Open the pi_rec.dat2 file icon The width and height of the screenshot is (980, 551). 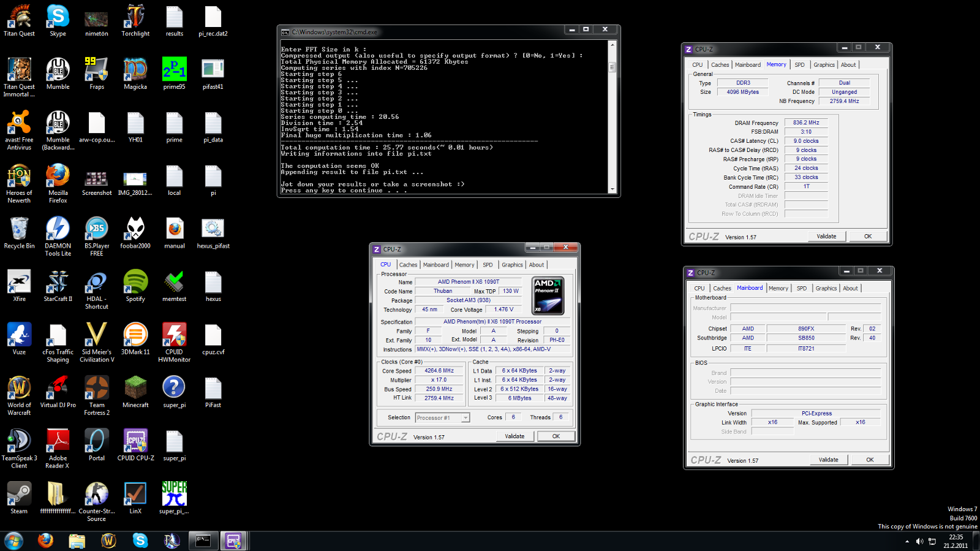[213, 21]
